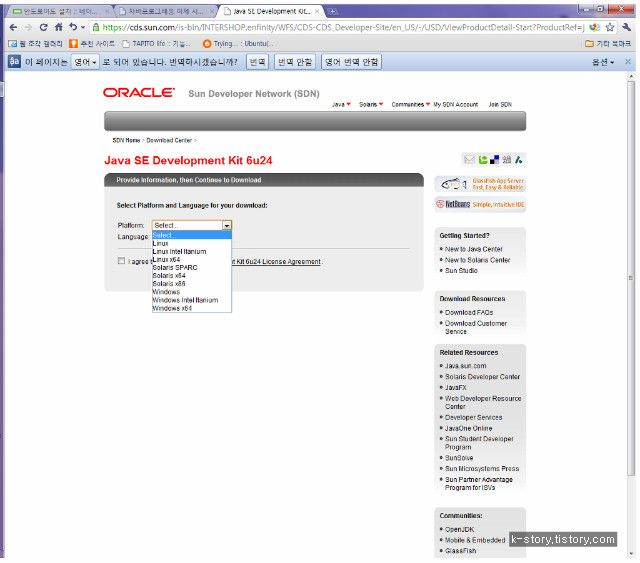Click the email envelope share icon
Image resolution: width=640 pixels, height=563 pixels.
click(x=470, y=160)
